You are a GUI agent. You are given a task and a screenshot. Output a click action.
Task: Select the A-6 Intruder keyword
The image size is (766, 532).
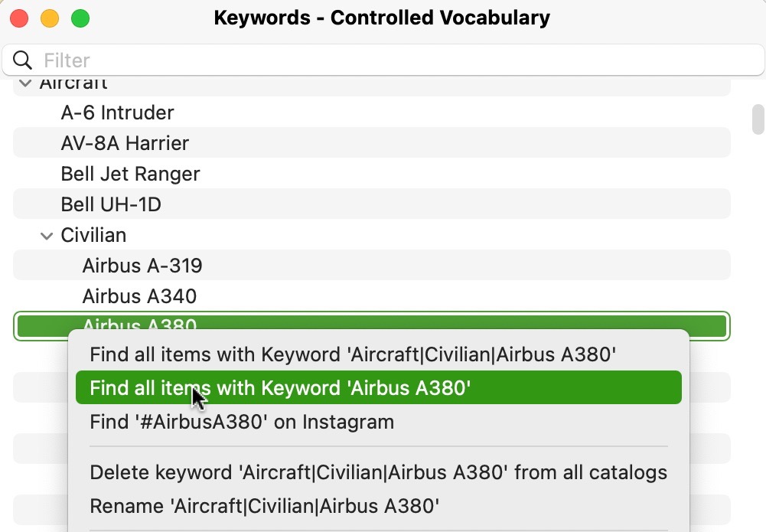117,113
